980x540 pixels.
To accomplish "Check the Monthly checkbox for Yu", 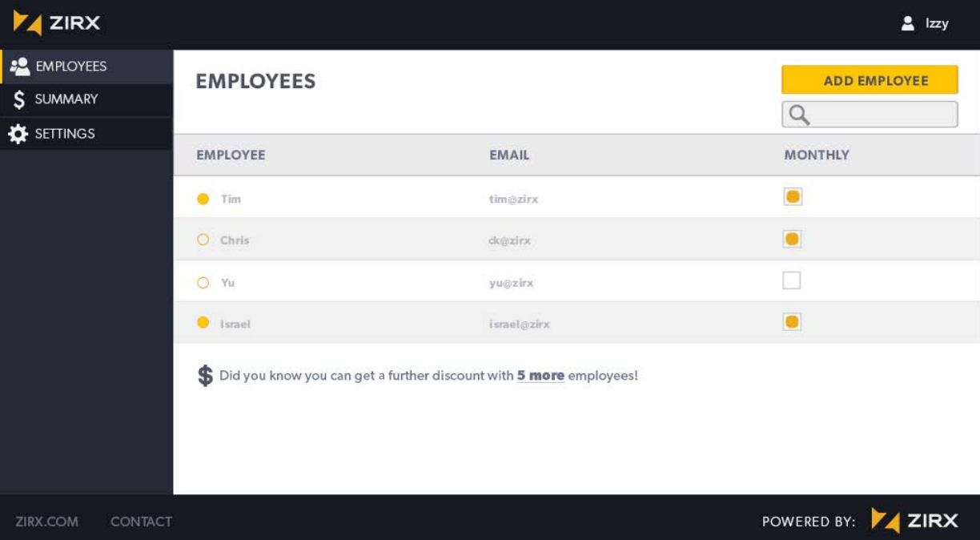I will tap(792, 280).
